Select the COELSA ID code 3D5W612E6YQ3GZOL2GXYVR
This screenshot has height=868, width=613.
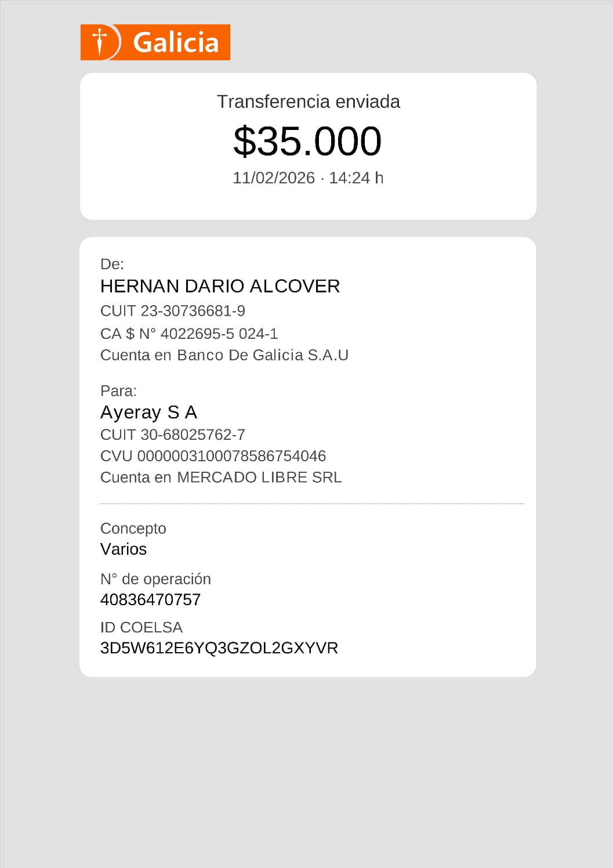click(219, 648)
